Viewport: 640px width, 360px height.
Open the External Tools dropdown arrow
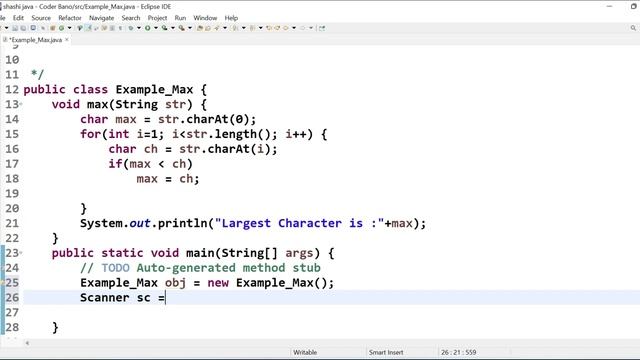click(x=190, y=28)
